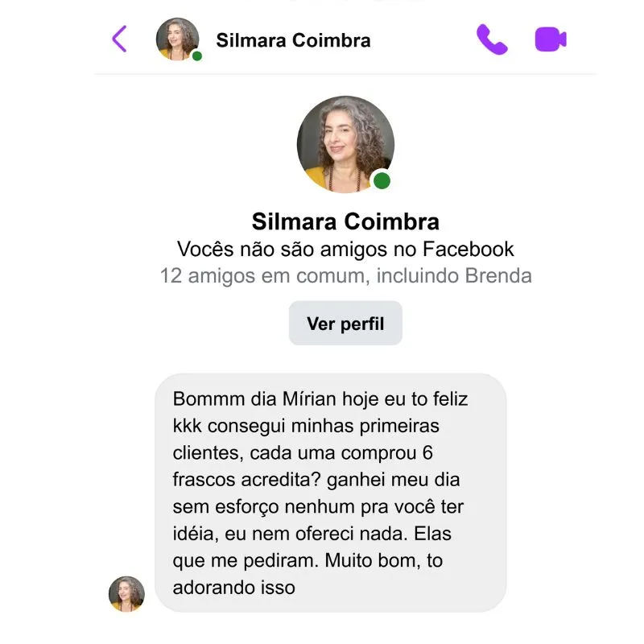
Task: View the 12 amigos em comum line
Action: point(345,275)
